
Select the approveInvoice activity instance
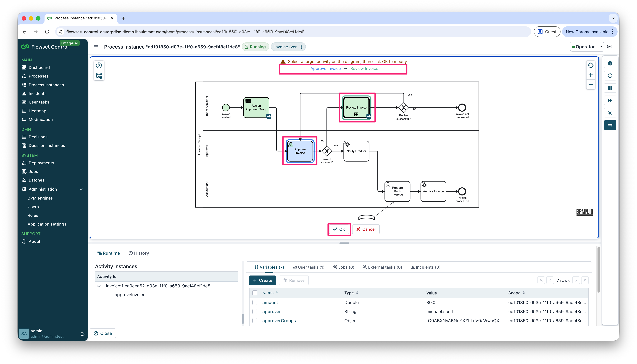point(130,295)
